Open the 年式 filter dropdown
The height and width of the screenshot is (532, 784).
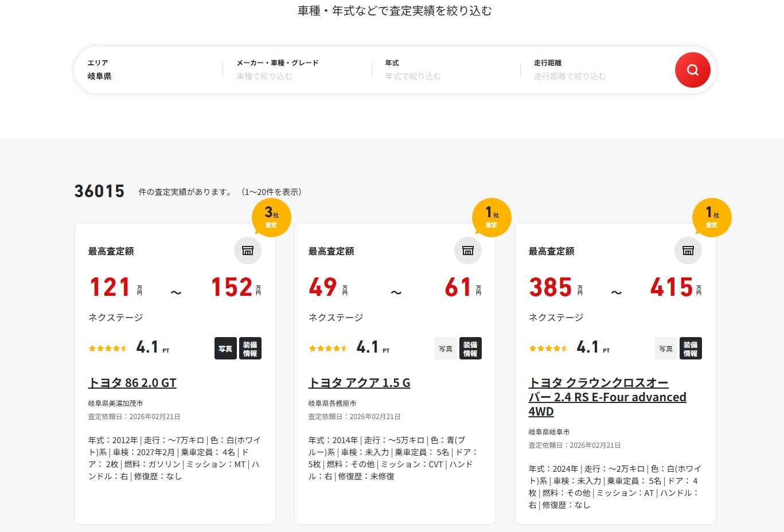(x=446, y=70)
